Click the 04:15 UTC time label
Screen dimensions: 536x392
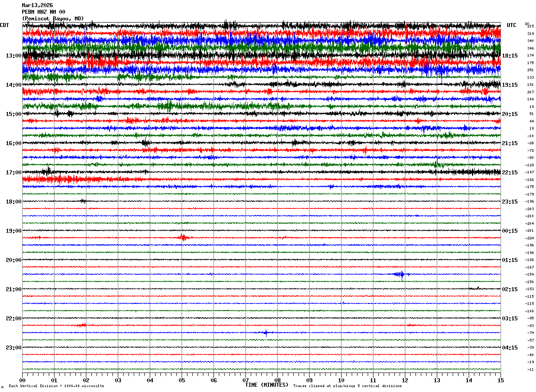(510, 347)
